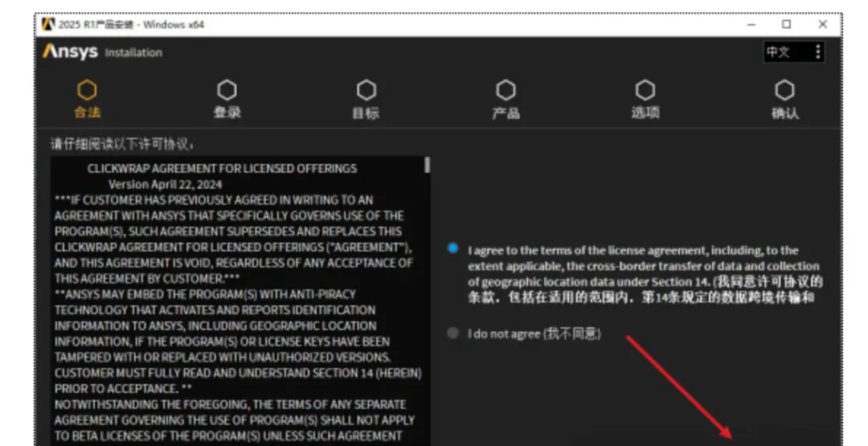This screenshot has height=446, width=868.
Task: Close the Ansys installer window
Action: [823, 24]
